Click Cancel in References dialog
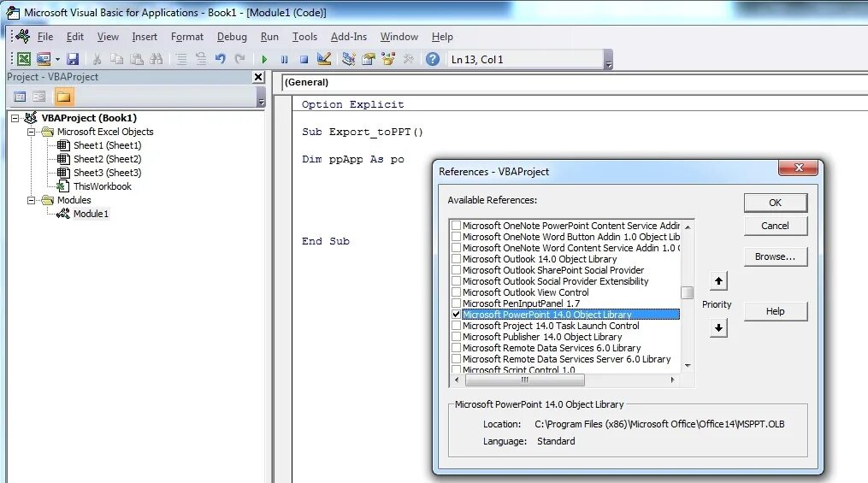 775,226
